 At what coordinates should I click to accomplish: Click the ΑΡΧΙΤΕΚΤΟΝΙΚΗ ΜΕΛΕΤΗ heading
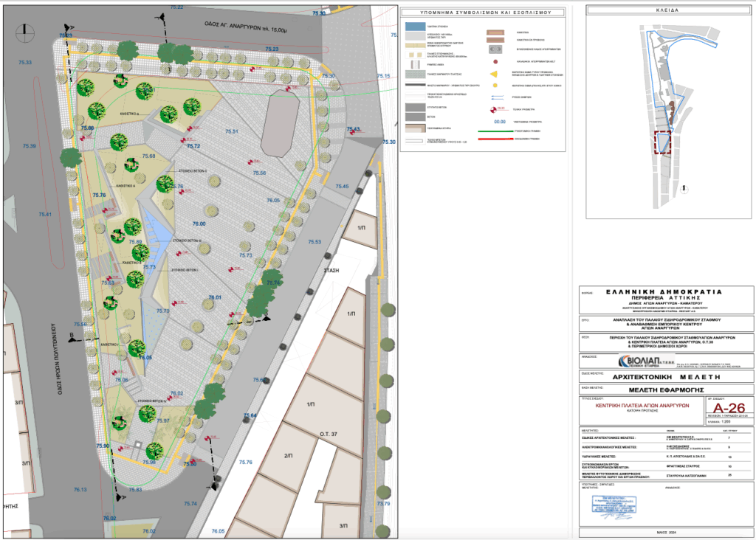click(x=665, y=375)
